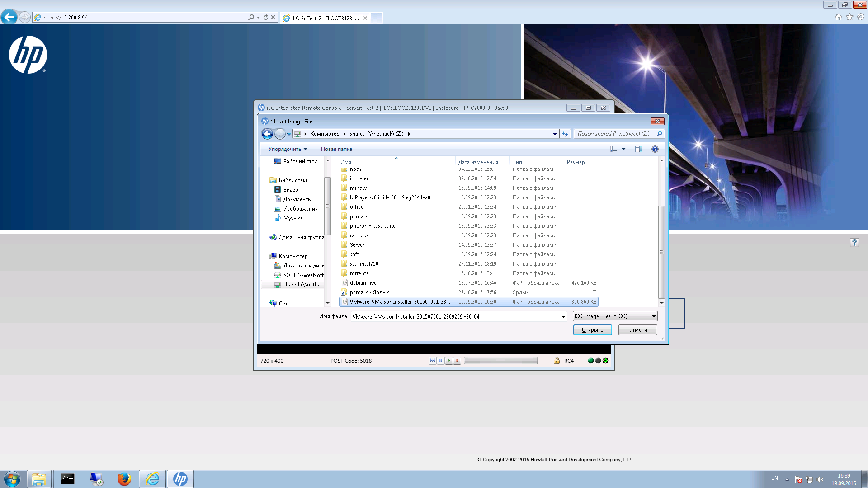Select the Server folder
This screenshot has width=868, height=488.
468,245
